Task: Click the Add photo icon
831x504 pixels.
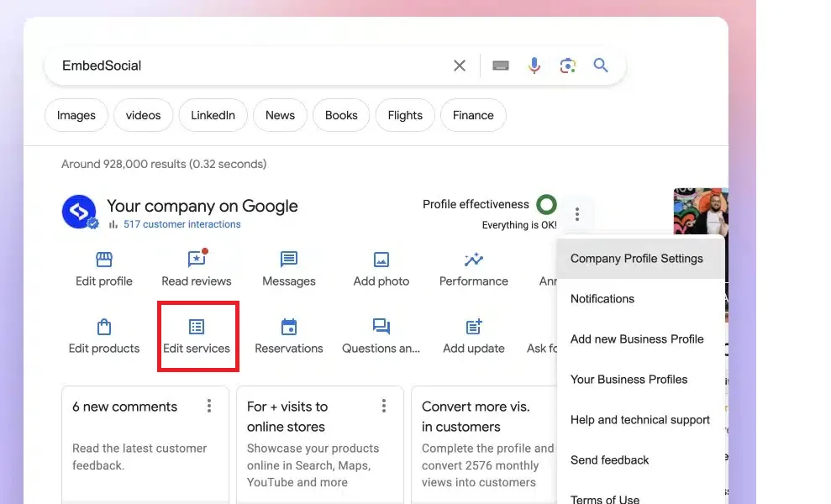Action: click(x=381, y=260)
